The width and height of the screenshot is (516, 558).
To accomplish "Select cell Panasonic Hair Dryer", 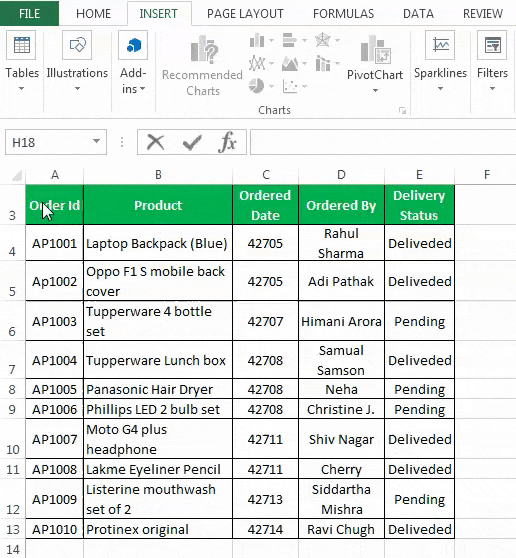I will pos(158,389).
